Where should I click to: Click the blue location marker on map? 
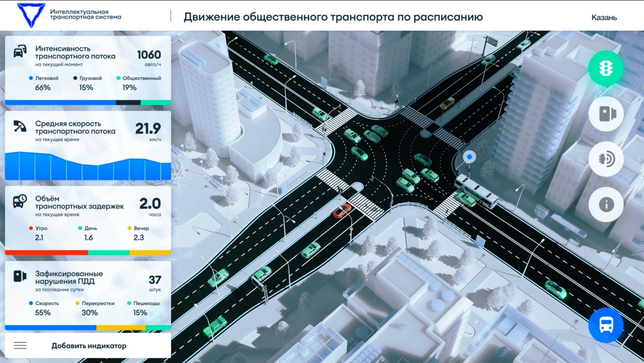coord(469,157)
